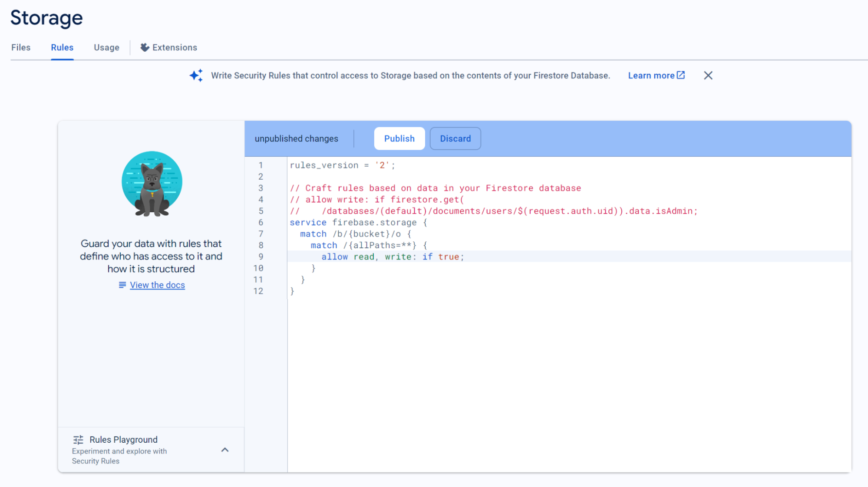Click the AI sparkle icon in the banner

point(196,75)
